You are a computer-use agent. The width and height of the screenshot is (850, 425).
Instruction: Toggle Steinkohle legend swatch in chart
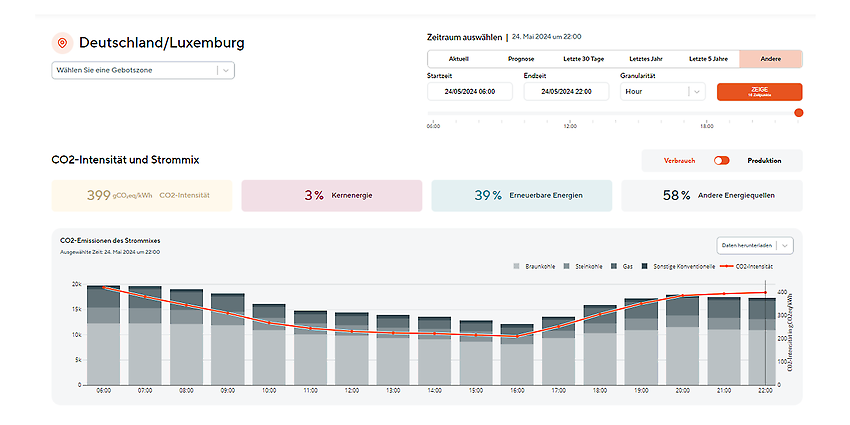click(566, 266)
